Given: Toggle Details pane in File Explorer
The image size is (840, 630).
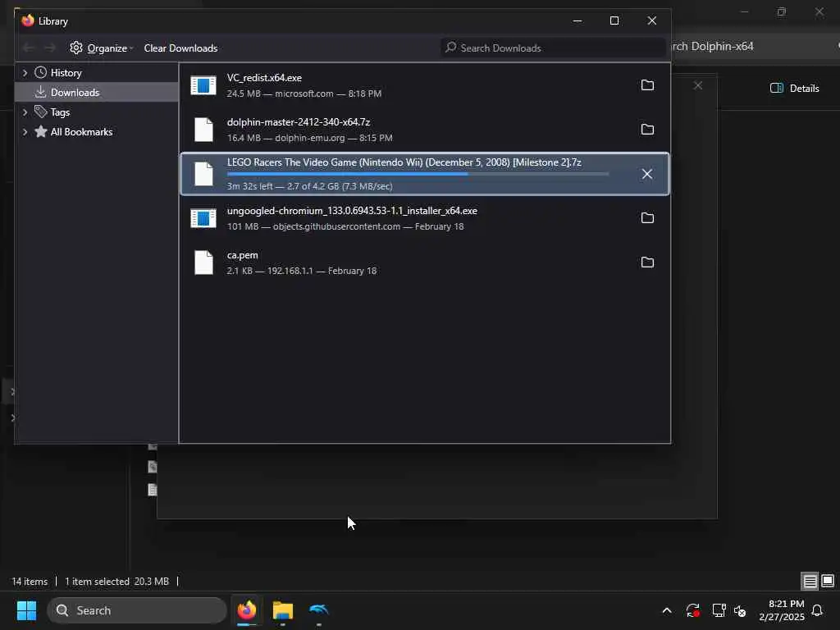Looking at the screenshot, I should pos(794,89).
